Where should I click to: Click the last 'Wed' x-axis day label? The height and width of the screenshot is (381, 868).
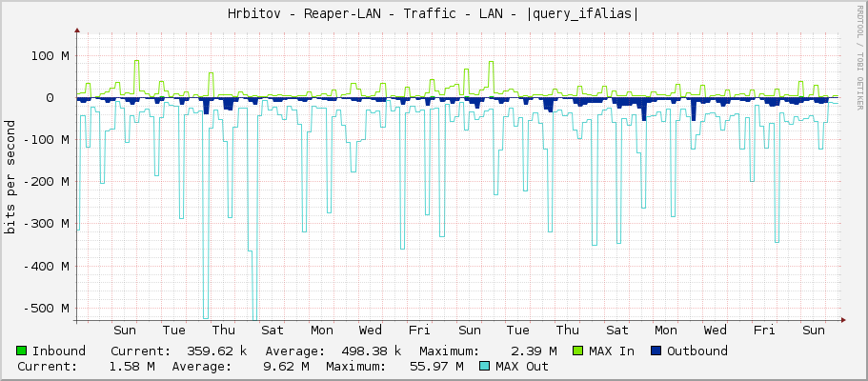(716, 331)
